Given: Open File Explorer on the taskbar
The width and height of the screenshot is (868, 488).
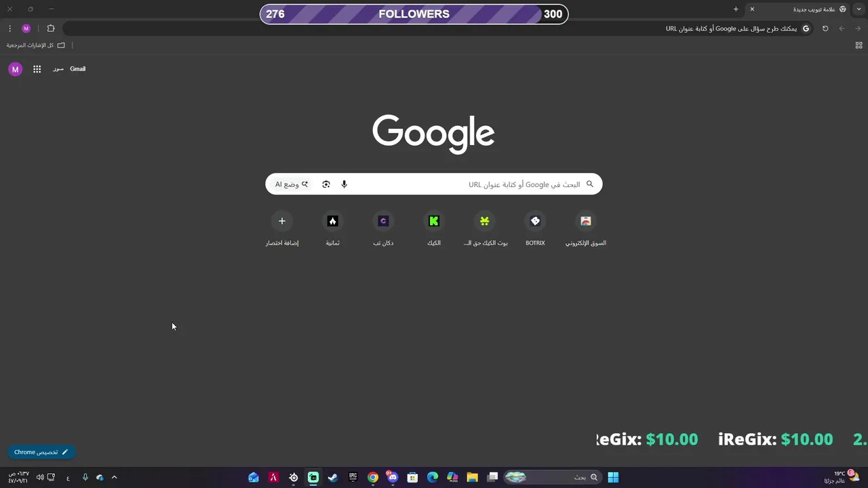Looking at the screenshot, I should point(473,477).
